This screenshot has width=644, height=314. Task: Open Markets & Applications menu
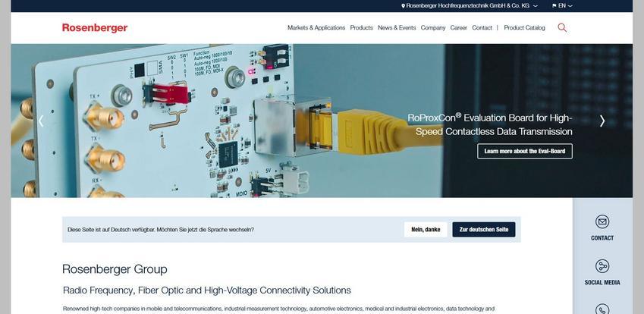click(x=316, y=28)
